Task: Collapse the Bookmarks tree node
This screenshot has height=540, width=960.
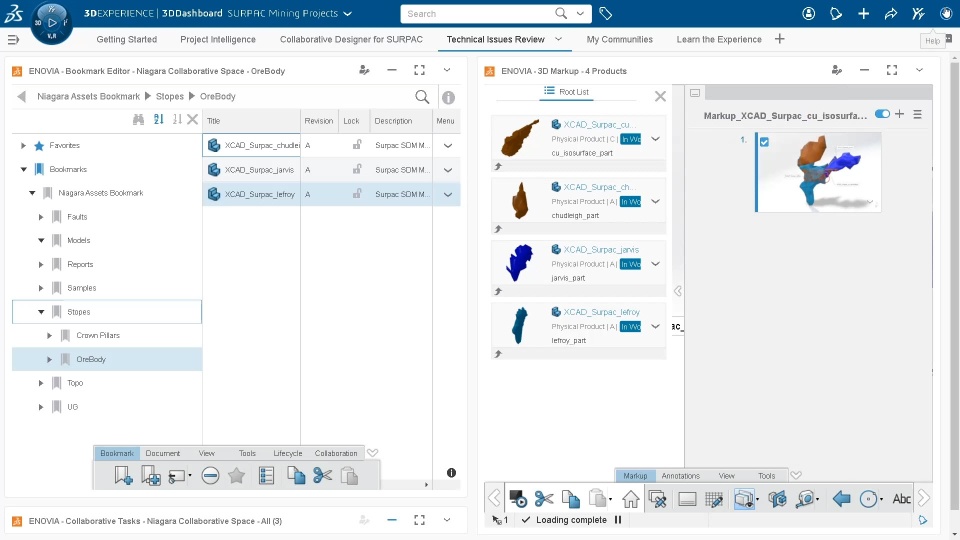Action: pos(23,169)
